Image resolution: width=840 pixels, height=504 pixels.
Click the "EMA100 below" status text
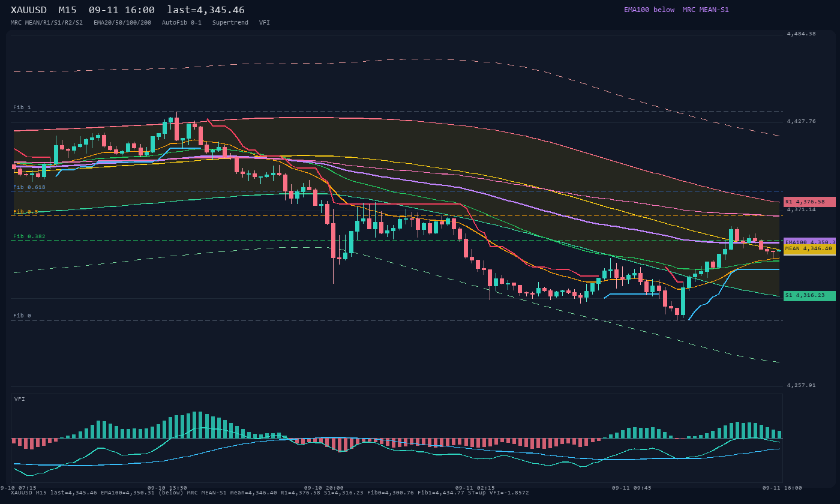[649, 10]
